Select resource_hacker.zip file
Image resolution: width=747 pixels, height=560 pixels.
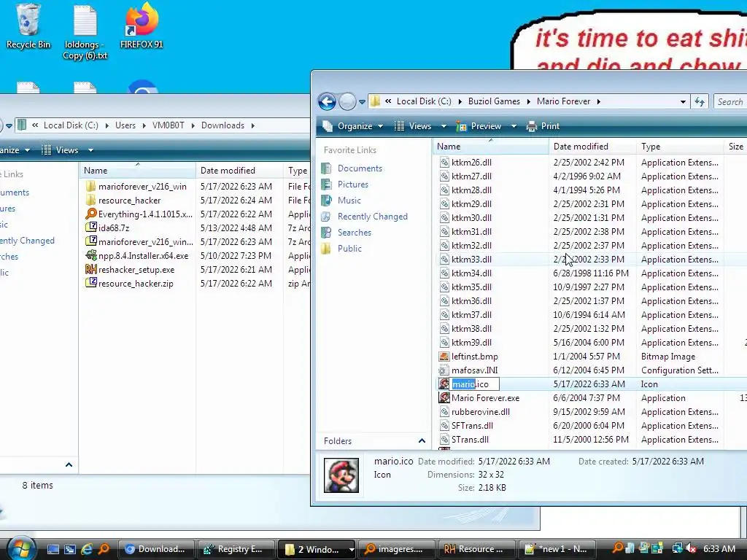[136, 284]
